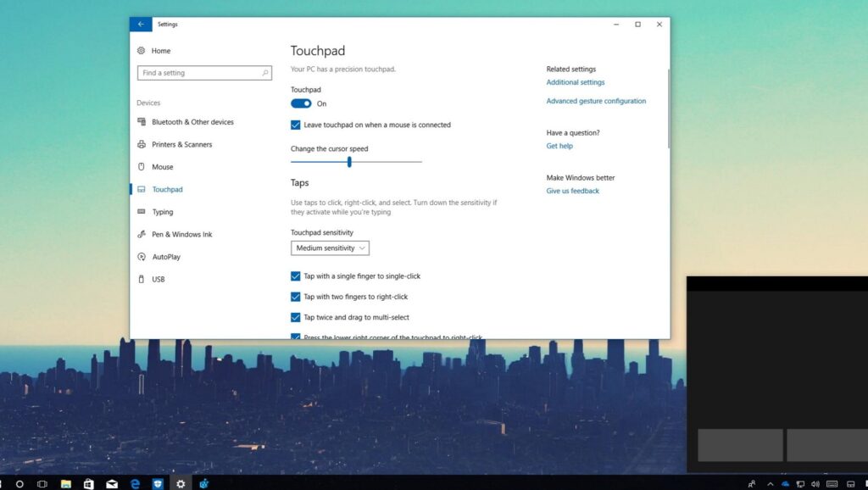Uncheck Tap with two fingers to right-click
The height and width of the screenshot is (490, 868).
pos(296,297)
